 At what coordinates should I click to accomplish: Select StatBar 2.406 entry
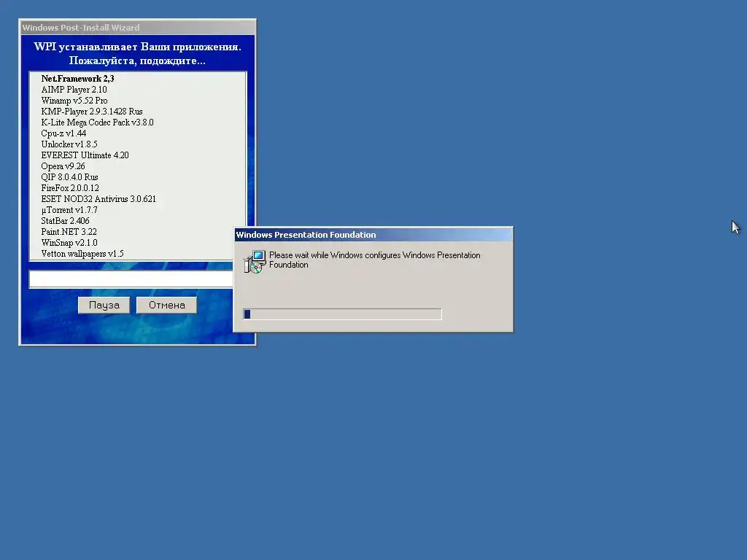[x=65, y=221]
